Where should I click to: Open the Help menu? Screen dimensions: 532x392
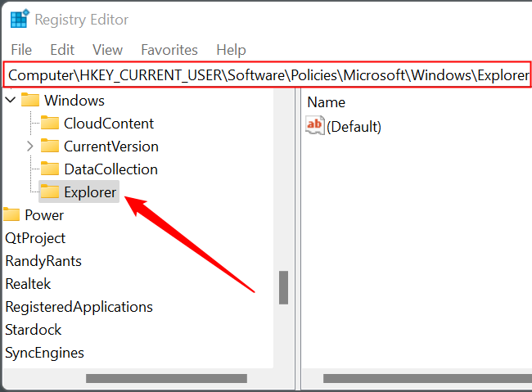point(231,50)
